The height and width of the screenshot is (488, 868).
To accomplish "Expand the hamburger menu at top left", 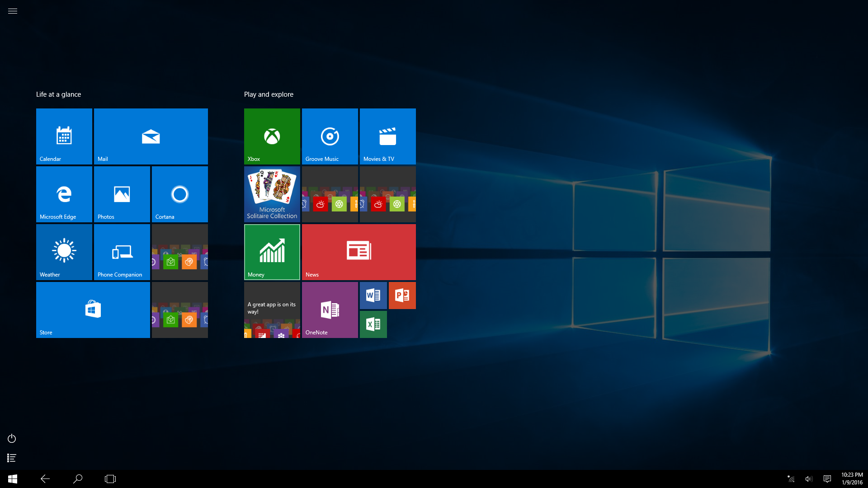I will tap(13, 11).
